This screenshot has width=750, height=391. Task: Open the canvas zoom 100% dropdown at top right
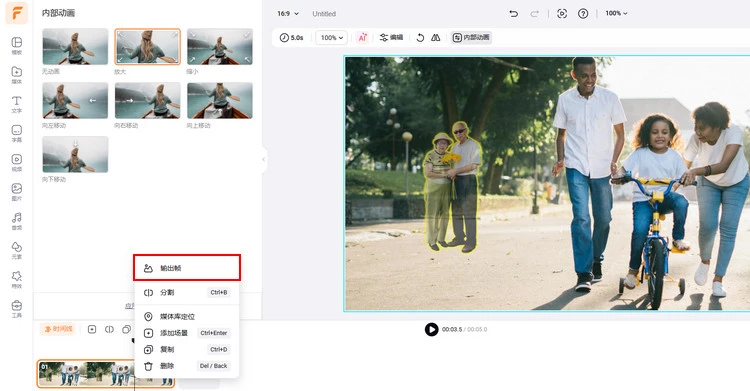tap(616, 13)
